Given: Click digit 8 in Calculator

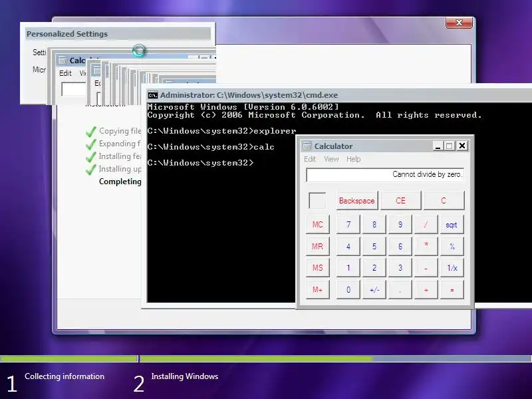Looking at the screenshot, I should (374, 224).
